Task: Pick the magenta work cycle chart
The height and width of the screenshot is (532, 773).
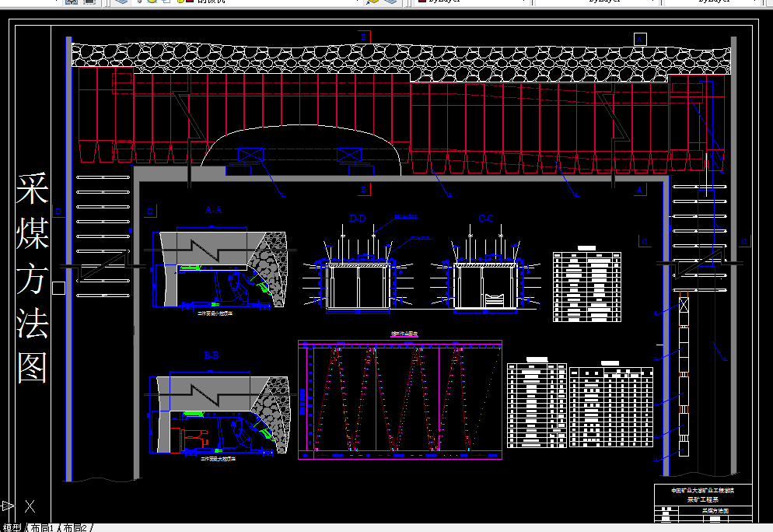Action: [400, 400]
